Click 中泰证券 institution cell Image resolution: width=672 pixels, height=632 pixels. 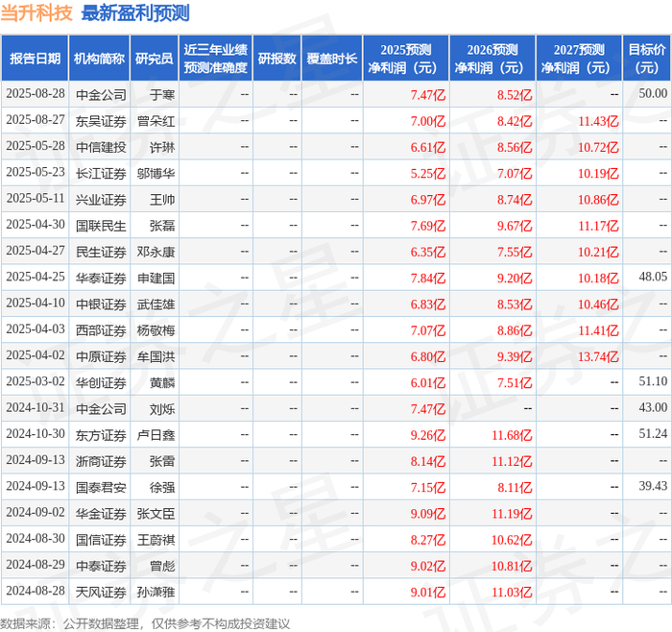101,566
